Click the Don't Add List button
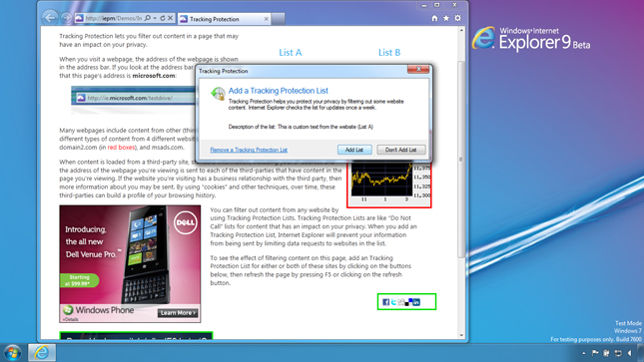Image resolution: width=644 pixels, height=362 pixels. pyautogui.click(x=400, y=150)
